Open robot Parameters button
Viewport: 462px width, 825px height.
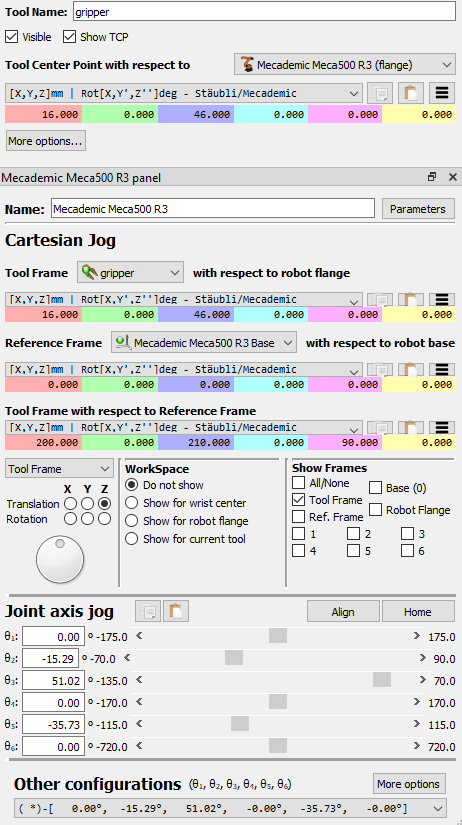point(418,209)
